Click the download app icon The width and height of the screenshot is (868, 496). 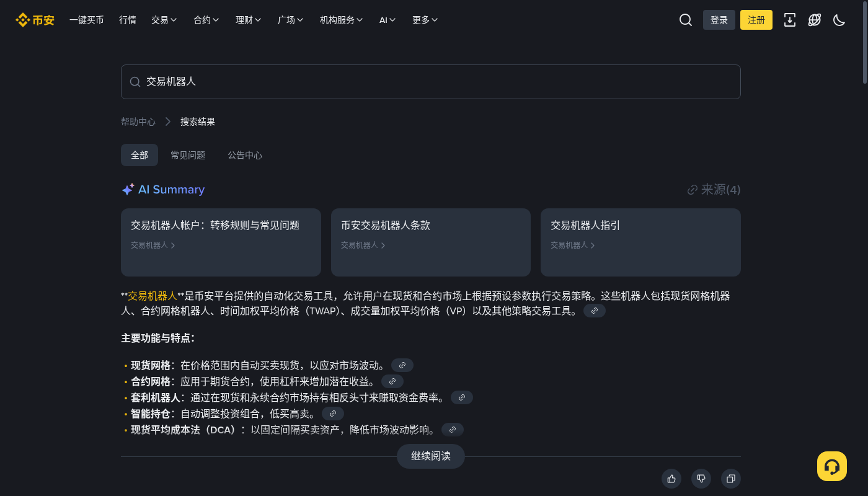coord(790,20)
